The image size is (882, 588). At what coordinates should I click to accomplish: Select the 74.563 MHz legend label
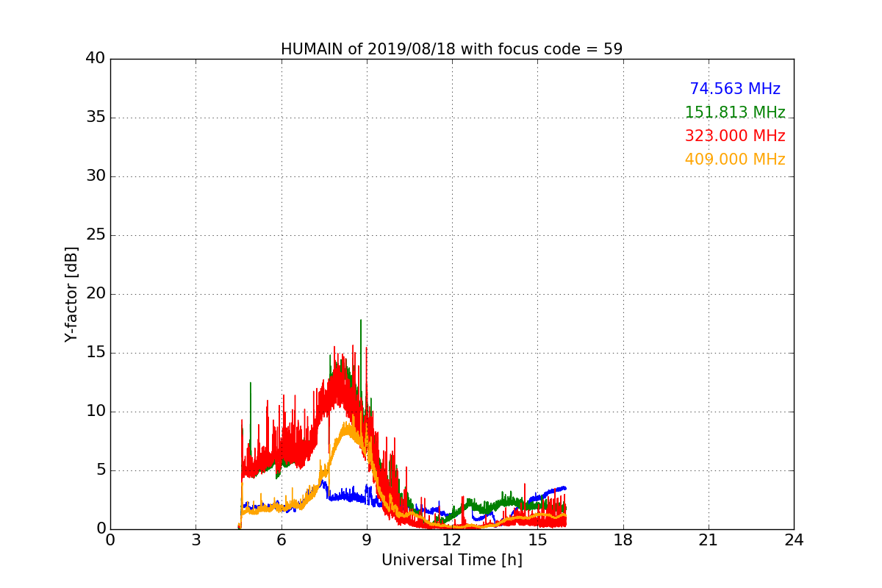coord(735,89)
